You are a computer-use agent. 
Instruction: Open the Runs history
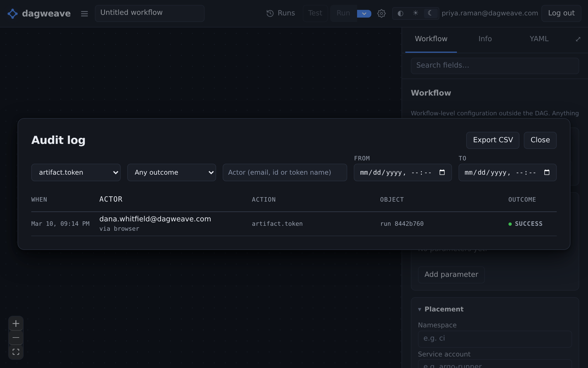pyautogui.click(x=281, y=13)
